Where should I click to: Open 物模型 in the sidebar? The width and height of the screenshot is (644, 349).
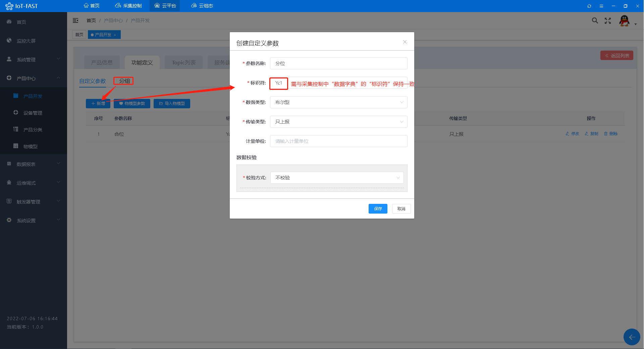pyautogui.click(x=34, y=146)
